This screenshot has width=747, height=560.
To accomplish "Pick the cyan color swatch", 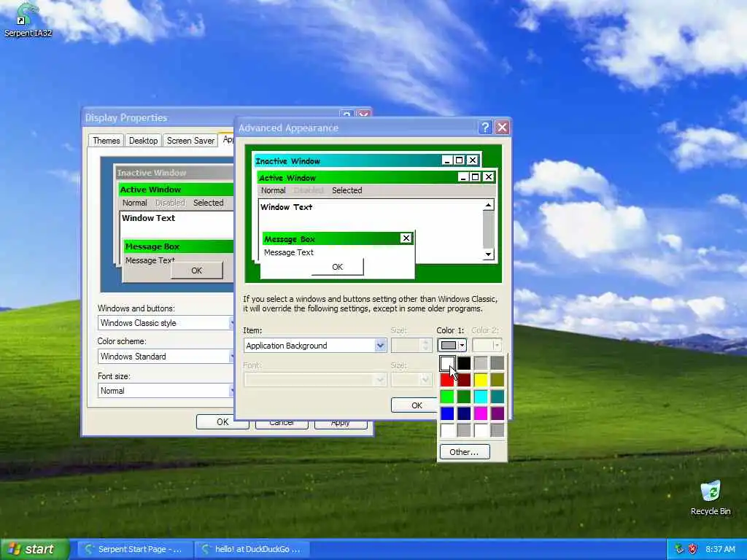I will pos(481,397).
